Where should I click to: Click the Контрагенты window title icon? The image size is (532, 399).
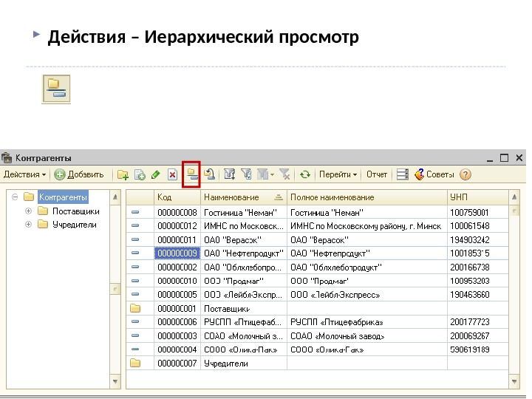(x=7, y=158)
